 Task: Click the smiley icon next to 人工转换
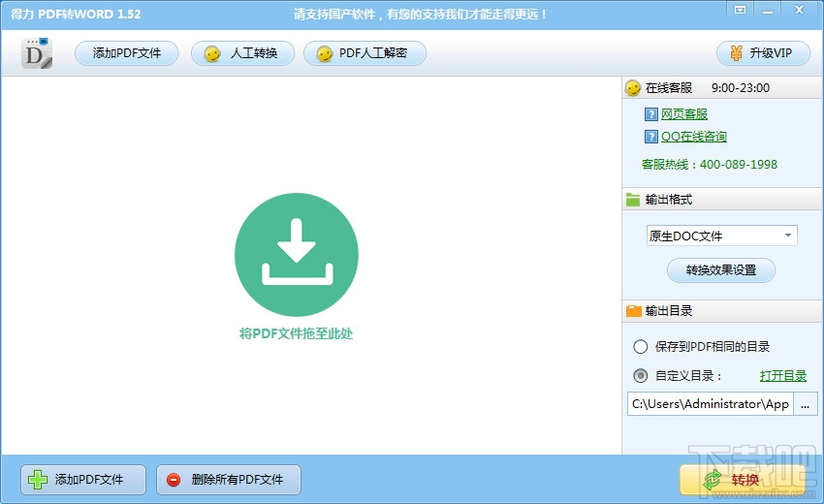pyautogui.click(x=211, y=53)
